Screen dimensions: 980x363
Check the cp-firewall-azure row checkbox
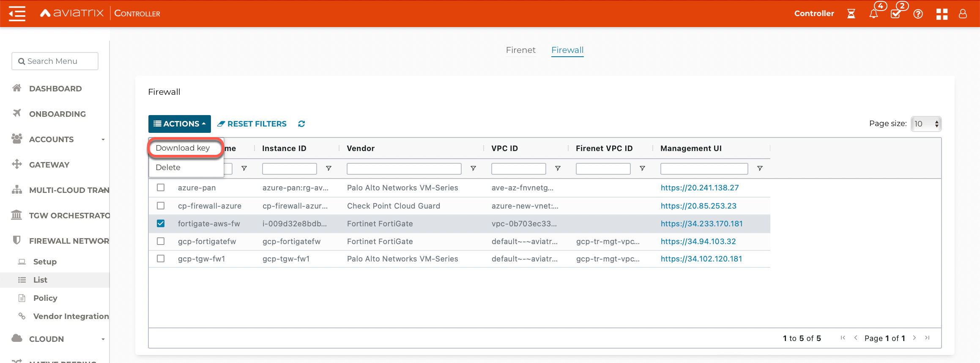coord(161,206)
